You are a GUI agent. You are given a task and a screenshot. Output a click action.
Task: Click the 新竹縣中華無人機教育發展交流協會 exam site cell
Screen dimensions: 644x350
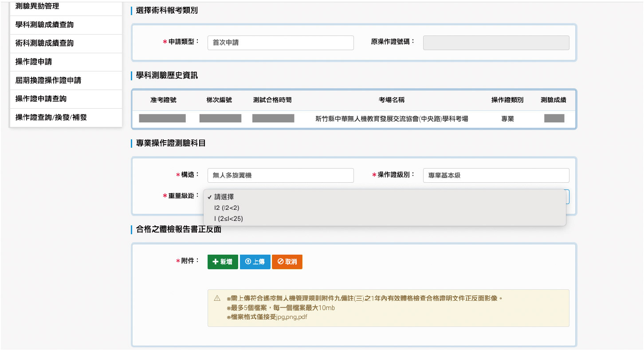click(x=391, y=119)
